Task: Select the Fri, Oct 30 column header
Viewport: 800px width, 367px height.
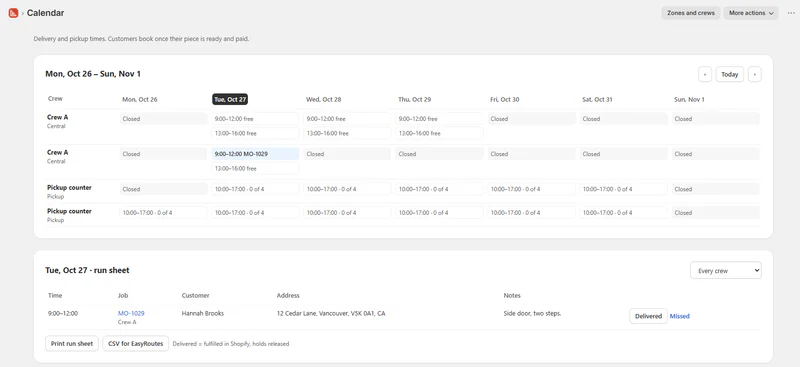Action: coord(505,99)
